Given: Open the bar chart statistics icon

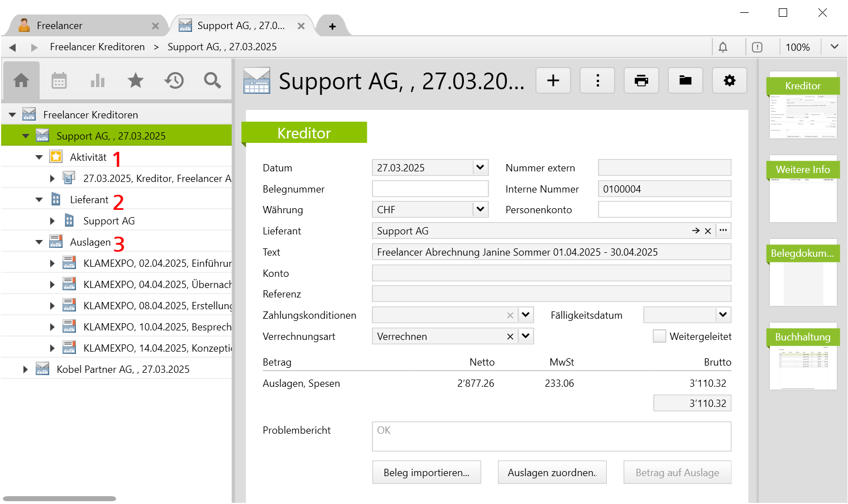Looking at the screenshot, I should click(x=98, y=81).
